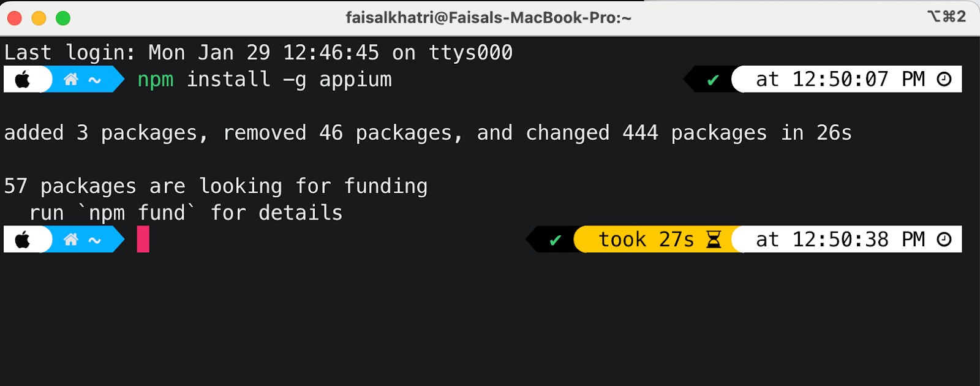
Task: Close the terminal window with the red button
Action: (x=15, y=18)
